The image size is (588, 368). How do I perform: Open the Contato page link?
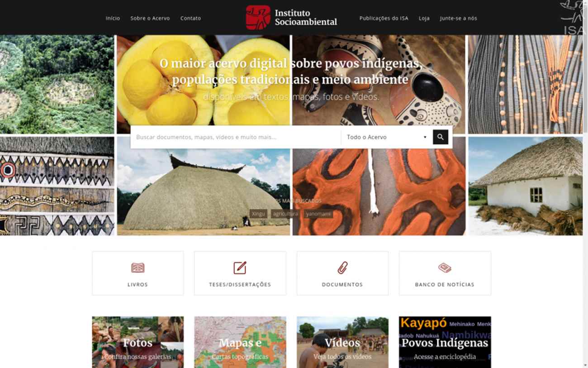coord(190,18)
